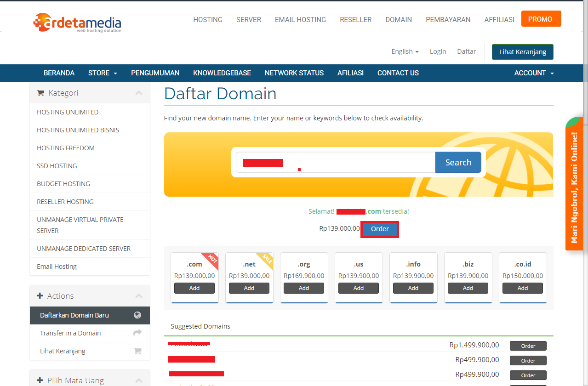Open the Mari Ngobrol live chat tab

(574, 184)
